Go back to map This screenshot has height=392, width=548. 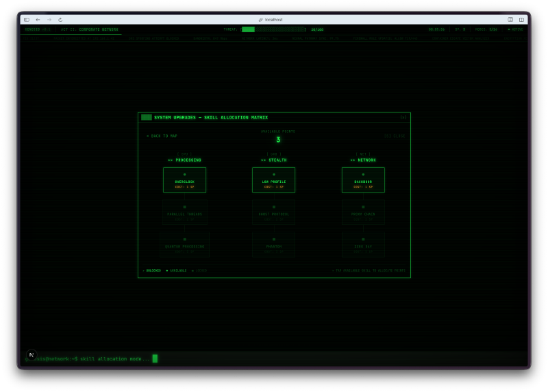[x=162, y=136]
